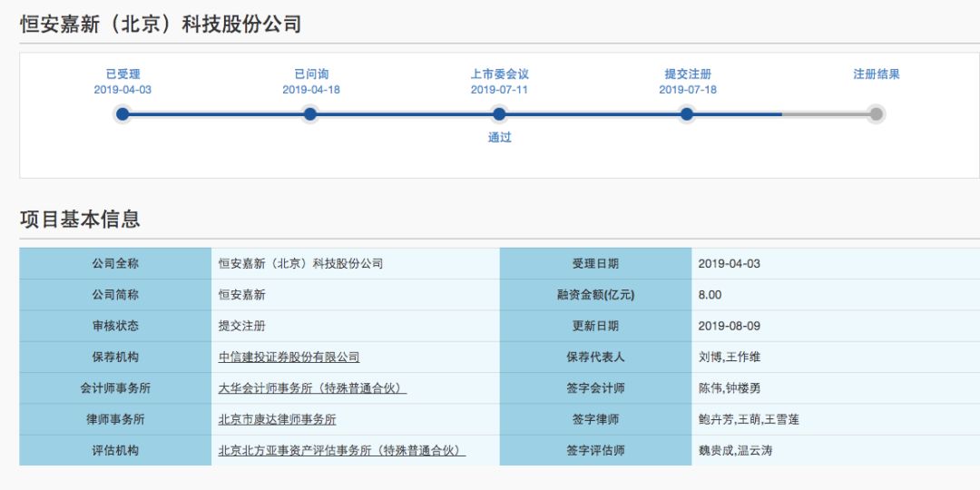The width and height of the screenshot is (980, 490).
Task: Click the grey 注册结果 stage marker dot
Action: tap(877, 113)
